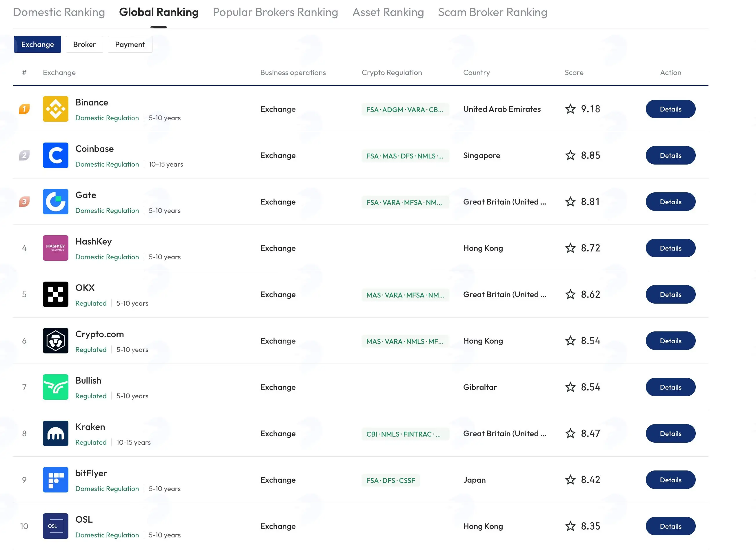
Task: Click the Country column header
Action: tap(477, 73)
